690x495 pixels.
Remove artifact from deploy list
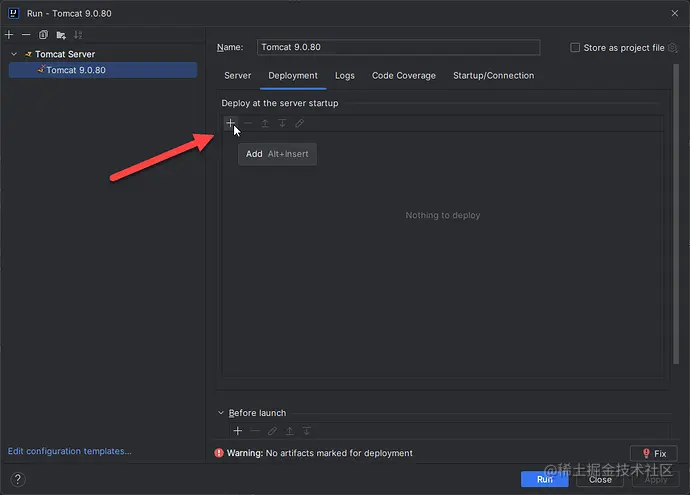coord(248,123)
